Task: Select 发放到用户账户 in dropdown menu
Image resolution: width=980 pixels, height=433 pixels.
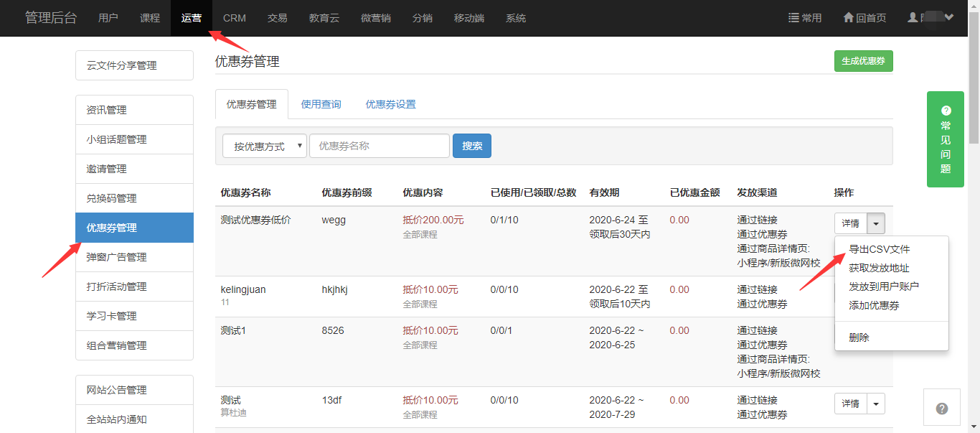Action: [x=883, y=287]
